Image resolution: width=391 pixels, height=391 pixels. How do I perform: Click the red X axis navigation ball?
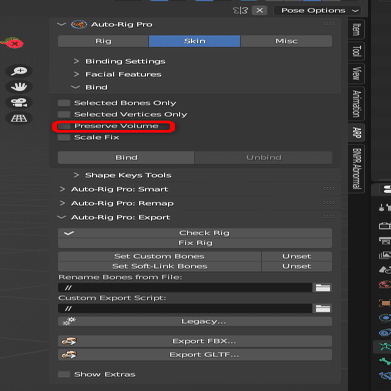pos(14,43)
